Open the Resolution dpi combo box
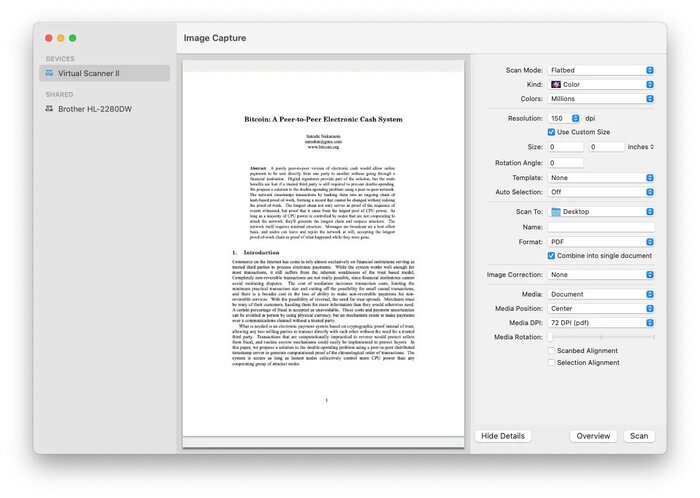This screenshot has height=498, width=700. (566, 118)
